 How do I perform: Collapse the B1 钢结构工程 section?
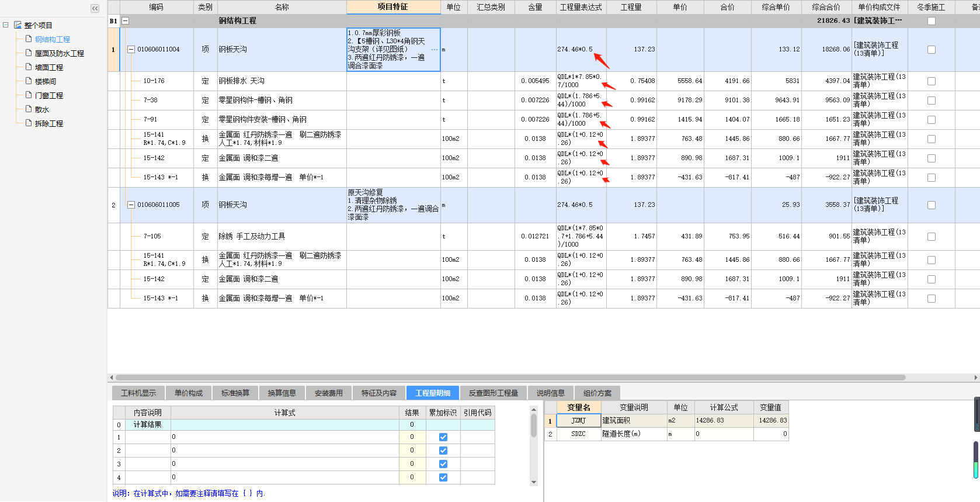click(x=125, y=21)
